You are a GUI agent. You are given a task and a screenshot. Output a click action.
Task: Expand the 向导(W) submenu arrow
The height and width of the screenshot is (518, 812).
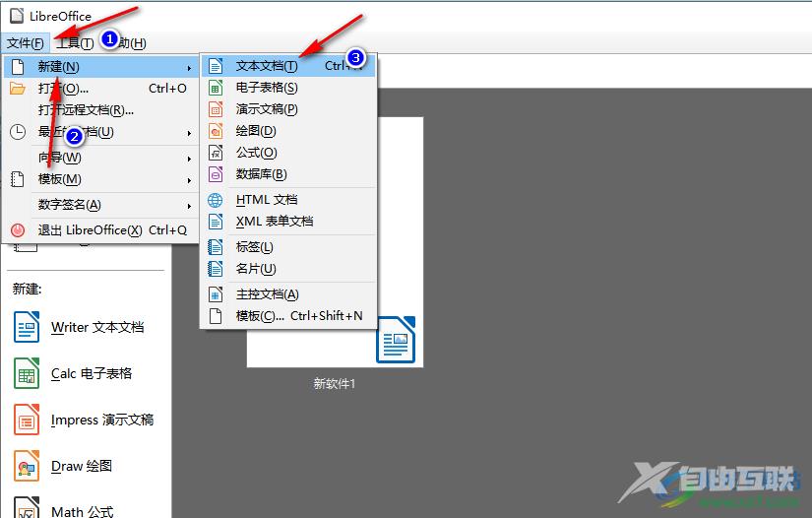click(190, 159)
